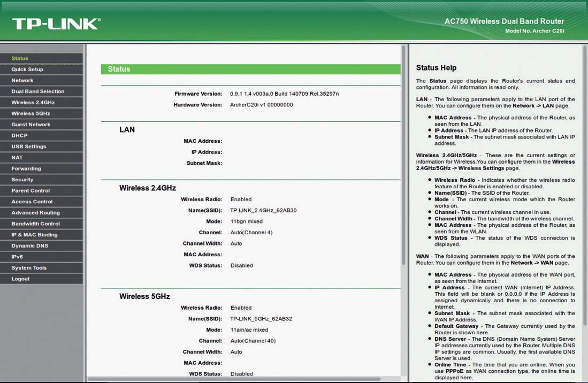Open the Wireless 5GHz sidebar menu
The height and width of the screenshot is (383, 588).
pyautogui.click(x=41, y=113)
